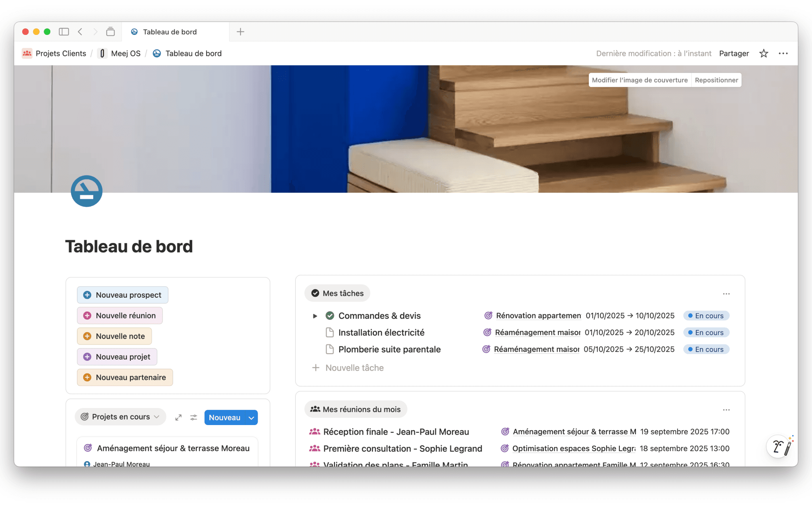Toggle the sidebar with the panel icon

click(64, 31)
